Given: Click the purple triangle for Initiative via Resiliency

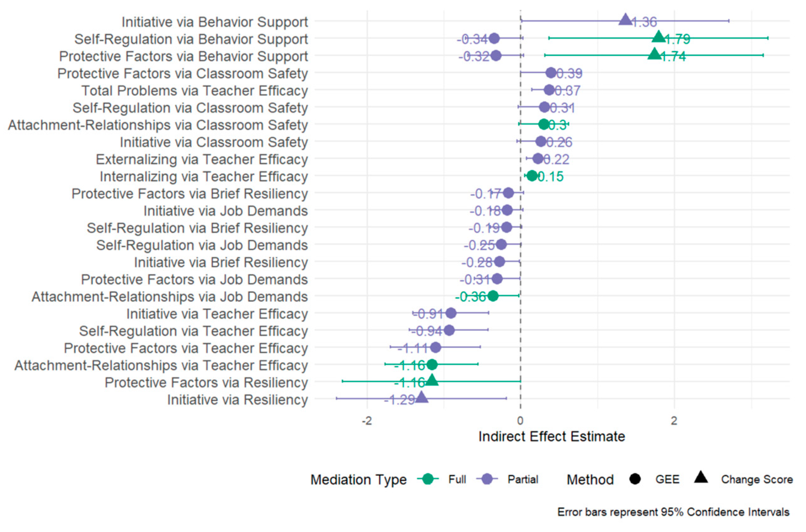Looking at the screenshot, I should pos(421,397).
